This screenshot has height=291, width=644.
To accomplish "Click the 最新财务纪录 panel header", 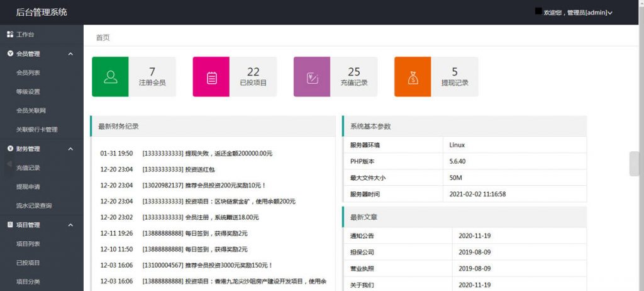I will pyautogui.click(x=213, y=127).
